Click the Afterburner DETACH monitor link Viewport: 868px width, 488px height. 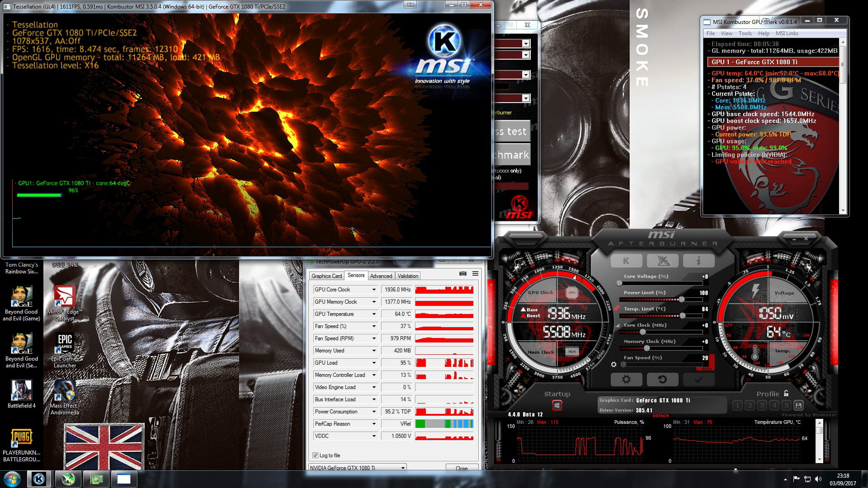[660, 416]
